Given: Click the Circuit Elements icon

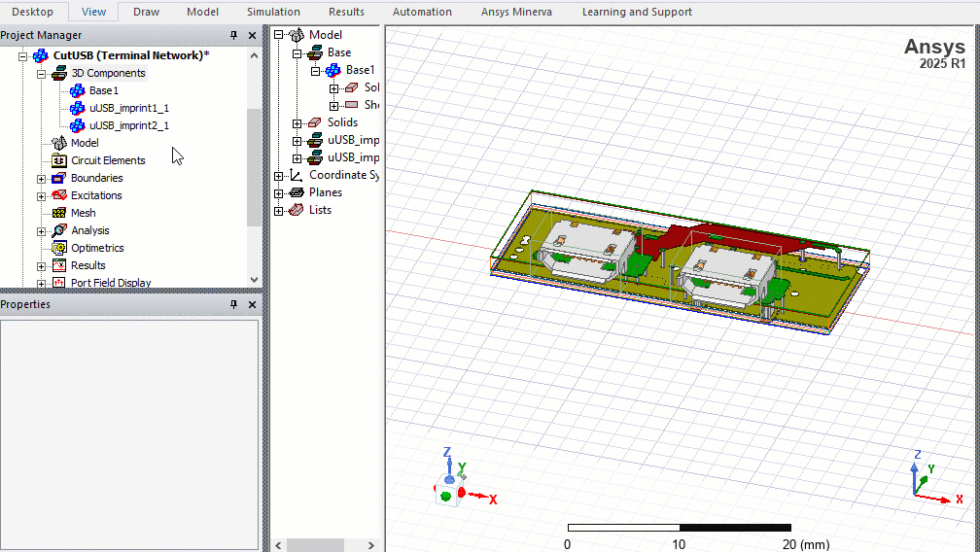Looking at the screenshot, I should pos(58,160).
